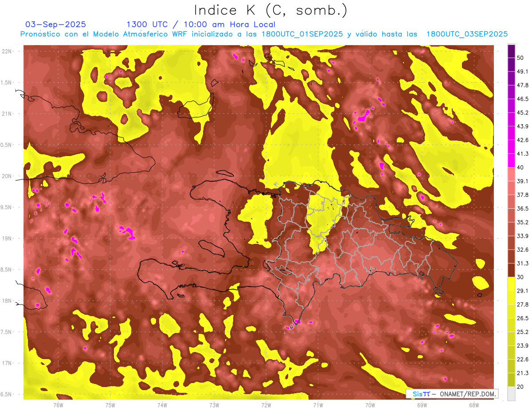Click the colorbar value '32.6'
The width and height of the screenshot is (532, 411).
coord(522,250)
